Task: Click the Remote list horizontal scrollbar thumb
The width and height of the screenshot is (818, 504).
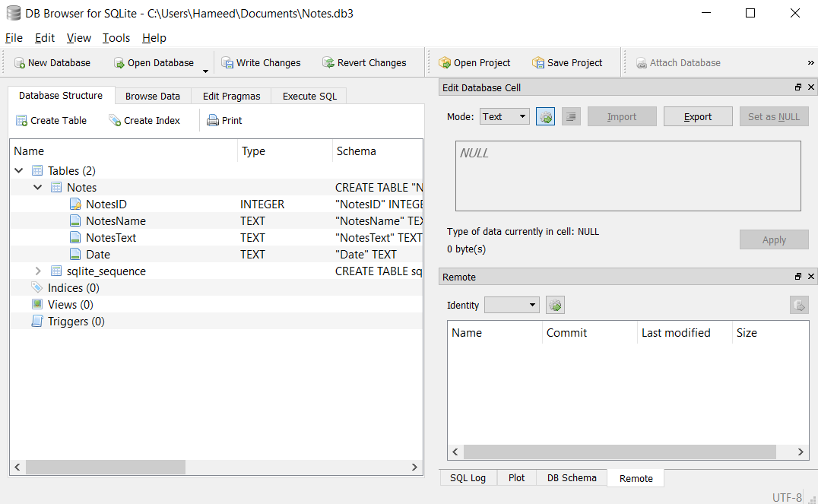Action: coord(620,452)
